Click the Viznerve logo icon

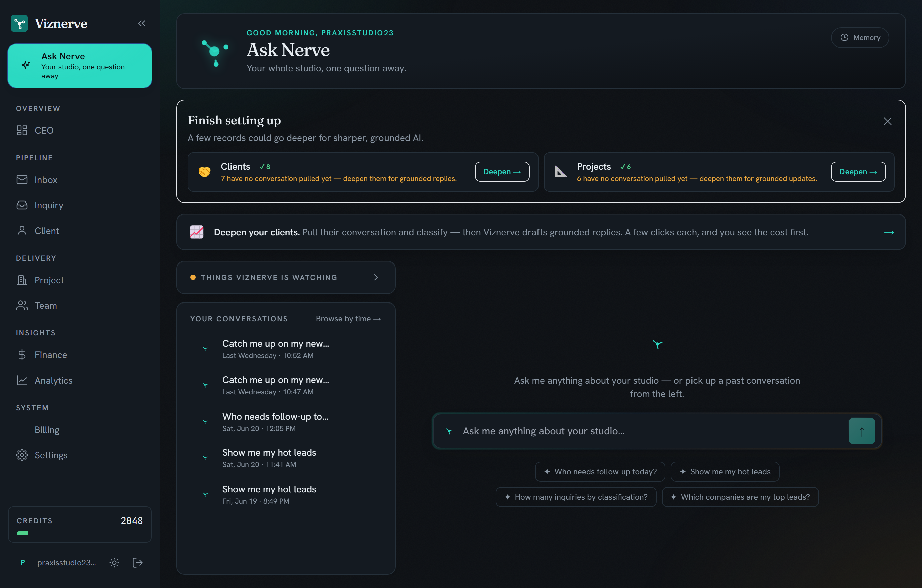(19, 23)
